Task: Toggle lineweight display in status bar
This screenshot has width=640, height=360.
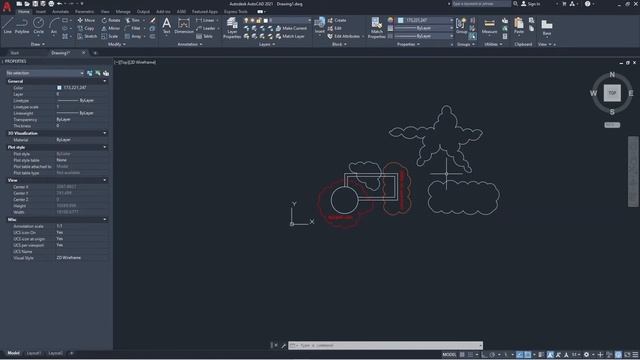Action: (x=541, y=355)
